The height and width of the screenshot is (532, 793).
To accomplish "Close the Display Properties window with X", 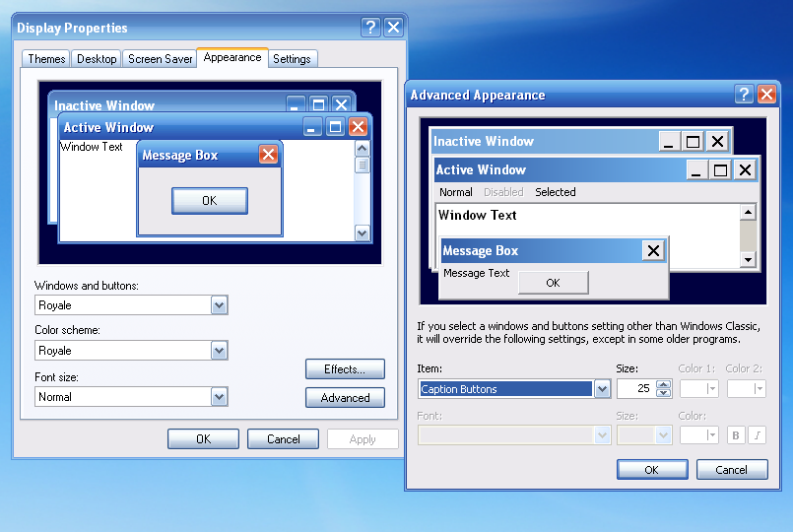I will (x=393, y=28).
